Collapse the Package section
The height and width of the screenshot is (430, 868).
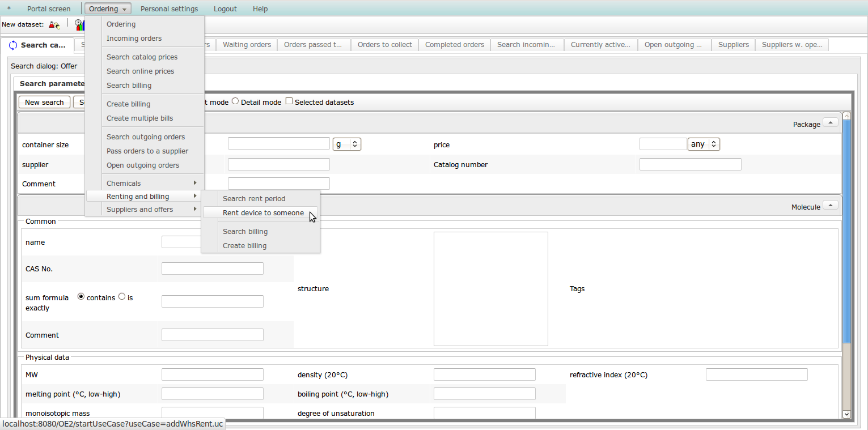pos(830,123)
